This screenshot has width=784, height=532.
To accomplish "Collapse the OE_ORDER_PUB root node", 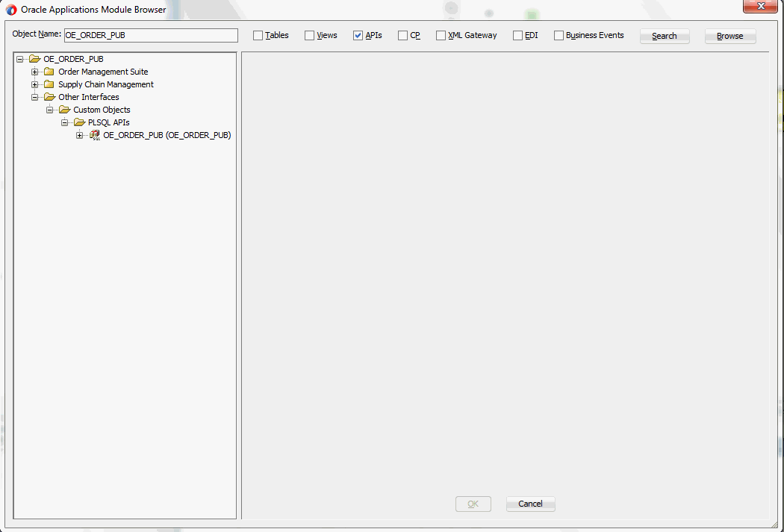I will point(19,59).
